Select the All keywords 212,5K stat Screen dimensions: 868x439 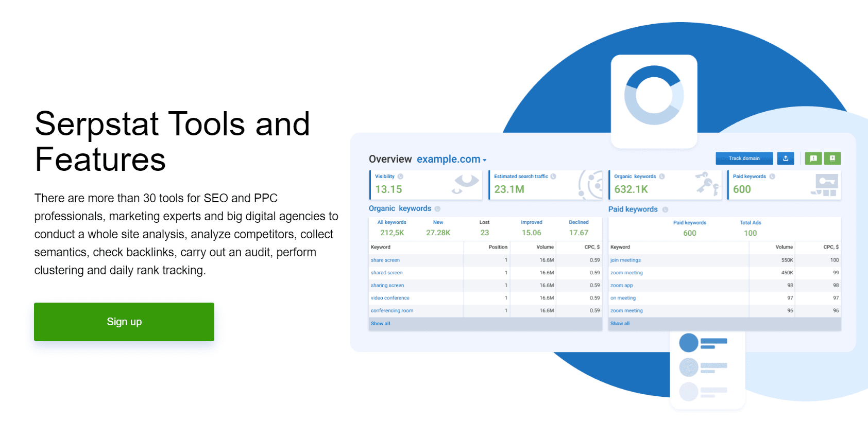point(392,229)
